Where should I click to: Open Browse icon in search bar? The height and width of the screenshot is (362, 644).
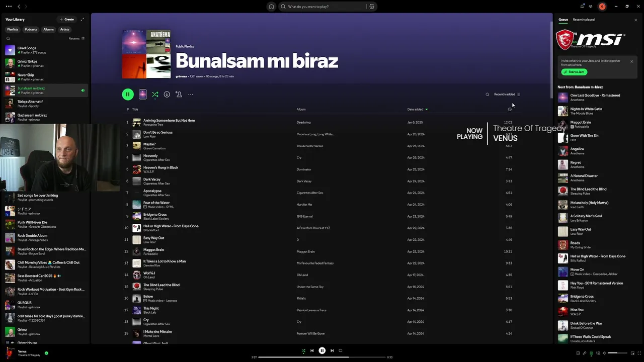coord(372,7)
